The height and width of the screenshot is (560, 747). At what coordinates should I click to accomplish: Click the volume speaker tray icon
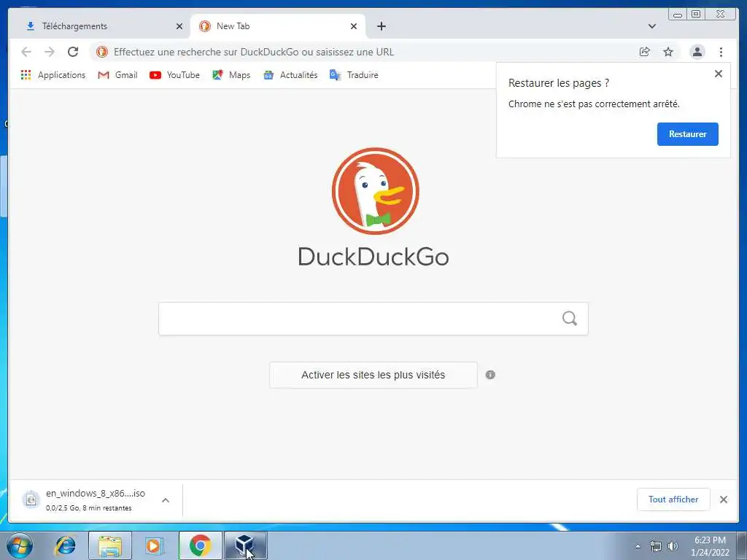coord(673,546)
